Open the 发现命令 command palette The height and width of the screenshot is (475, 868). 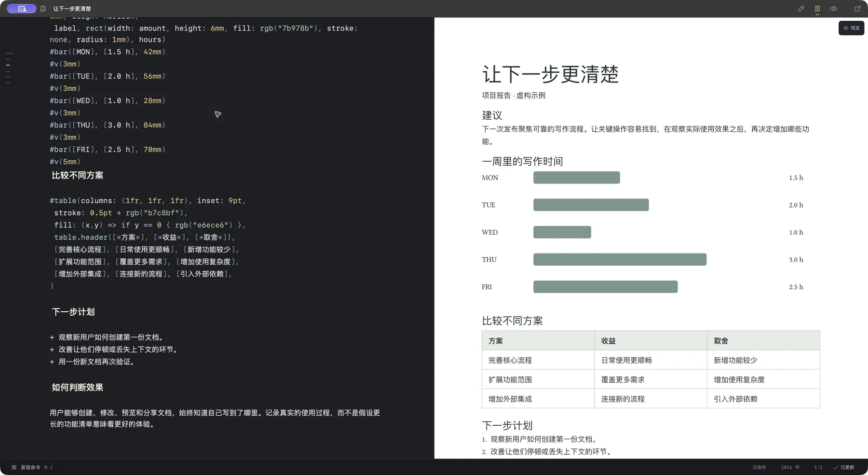31,467
